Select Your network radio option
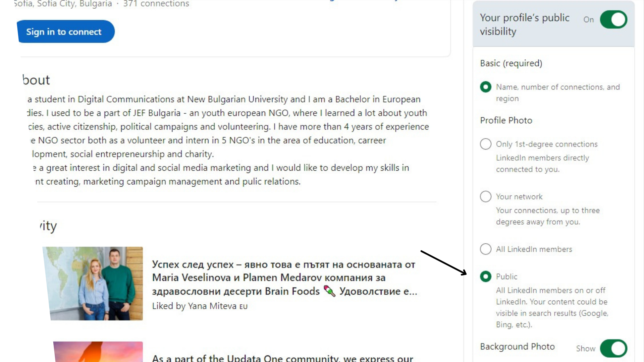Screen dimensions: 644x362 [485, 196]
